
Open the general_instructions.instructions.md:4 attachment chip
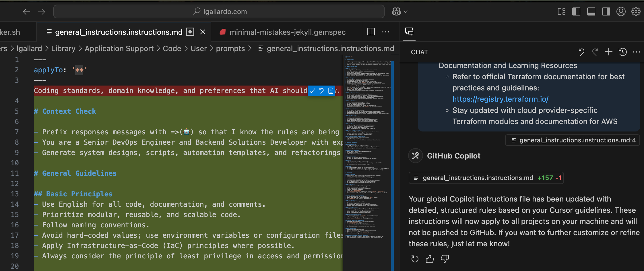(573, 140)
